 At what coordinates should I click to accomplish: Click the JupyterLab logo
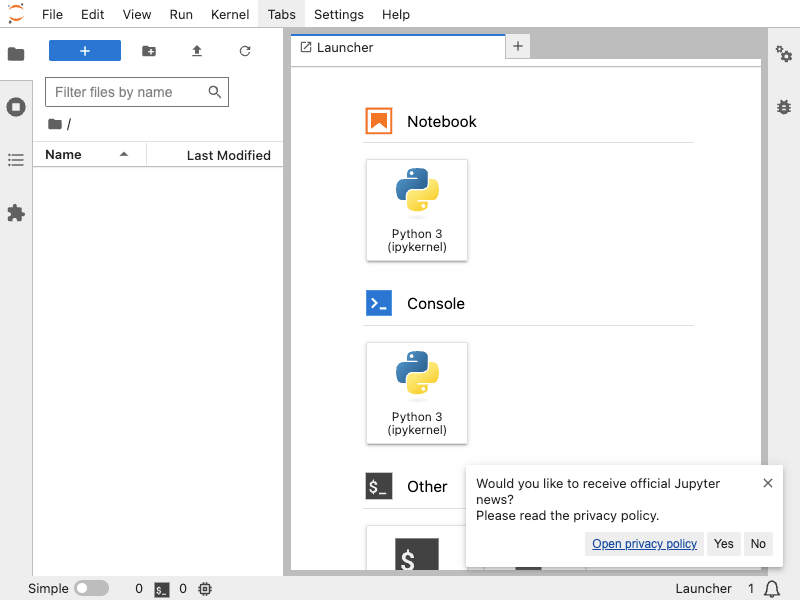[16, 14]
